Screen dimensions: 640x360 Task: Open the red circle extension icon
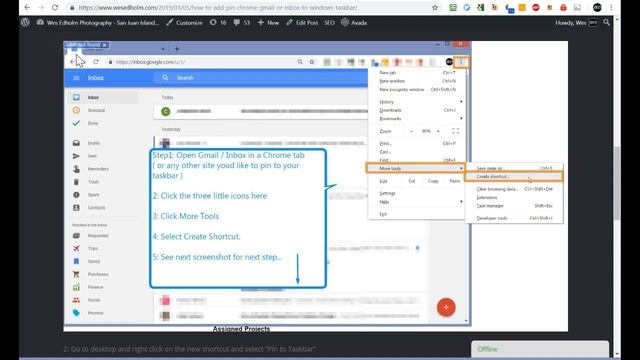click(536, 7)
